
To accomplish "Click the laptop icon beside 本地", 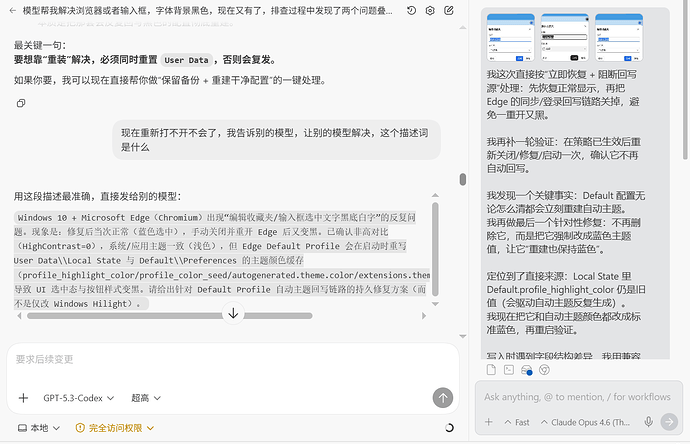I will (22, 428).
